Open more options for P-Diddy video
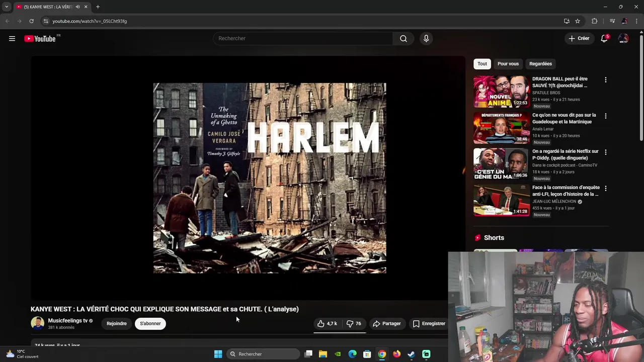The height and width of the screenshot is (362, 644). (x=606, y=152)
